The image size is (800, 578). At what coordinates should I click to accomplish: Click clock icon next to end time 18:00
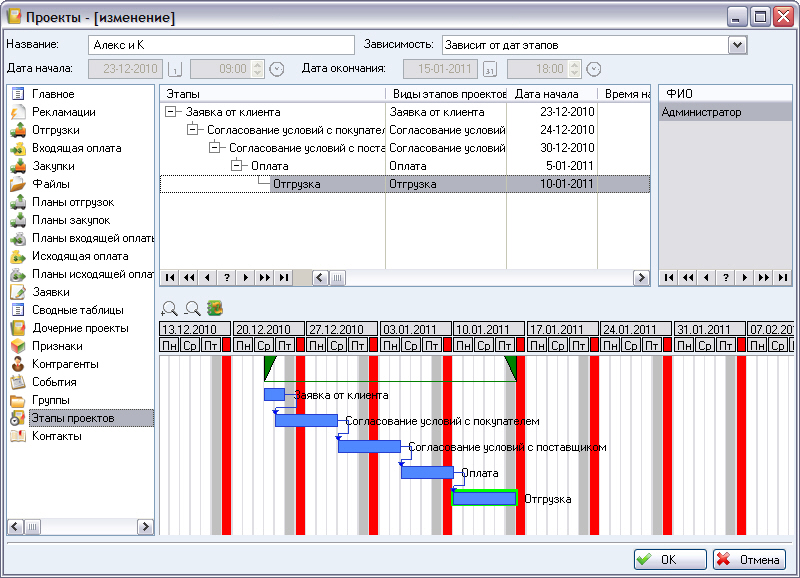point(593,69)
